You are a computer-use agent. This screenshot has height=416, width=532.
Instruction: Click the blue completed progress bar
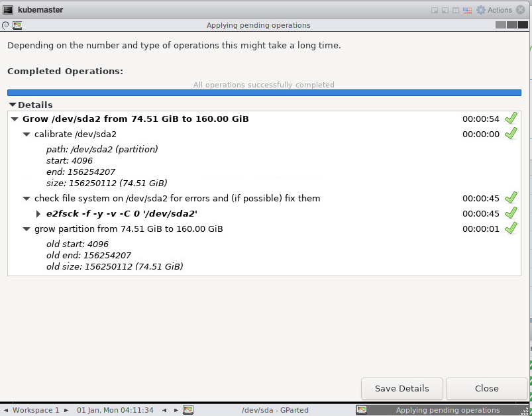tap(264, 93)
